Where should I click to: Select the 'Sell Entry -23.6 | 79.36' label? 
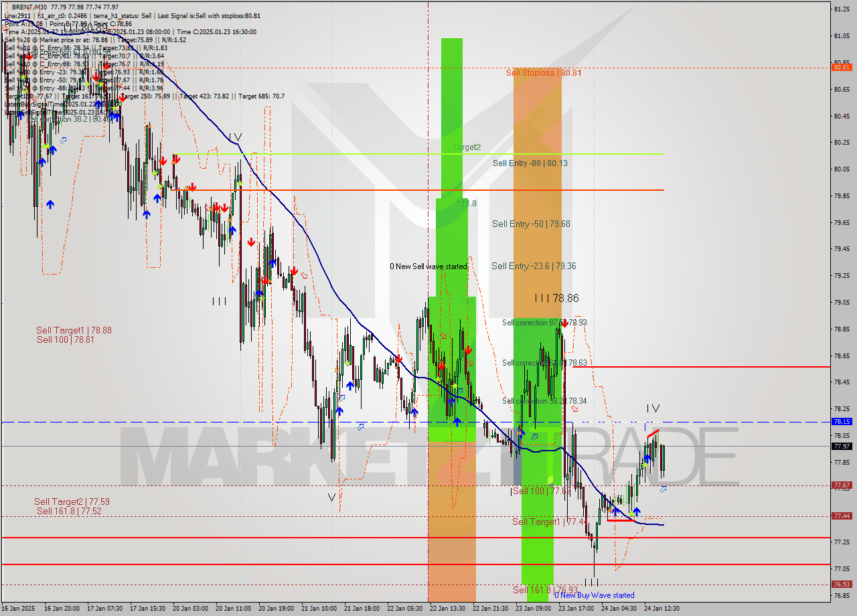(534, 266)
